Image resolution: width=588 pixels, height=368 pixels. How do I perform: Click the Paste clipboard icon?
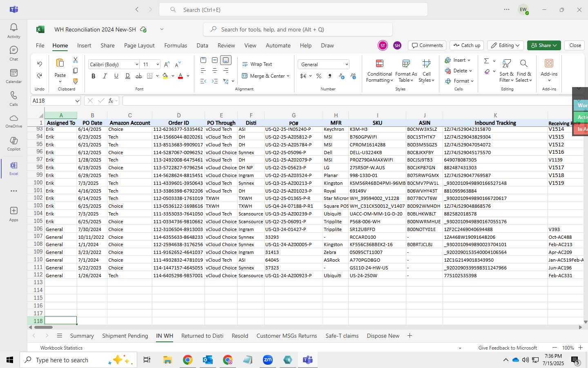60,63
